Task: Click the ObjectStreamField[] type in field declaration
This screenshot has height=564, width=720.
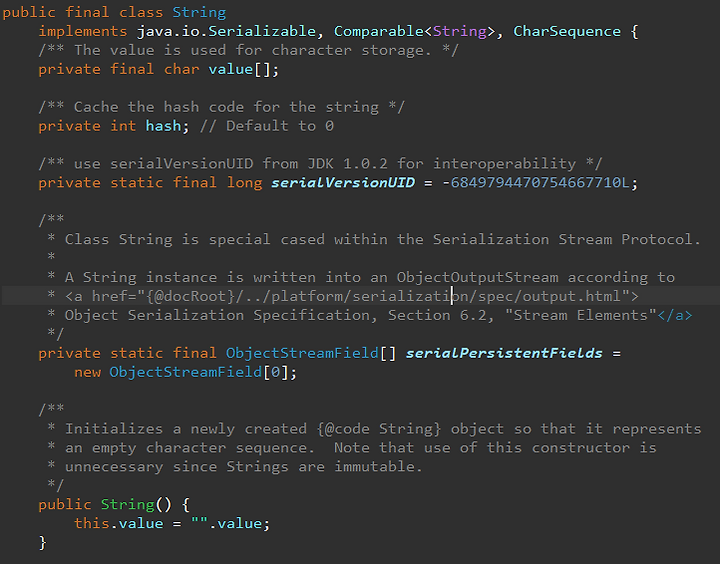Action: pos(311,353)
